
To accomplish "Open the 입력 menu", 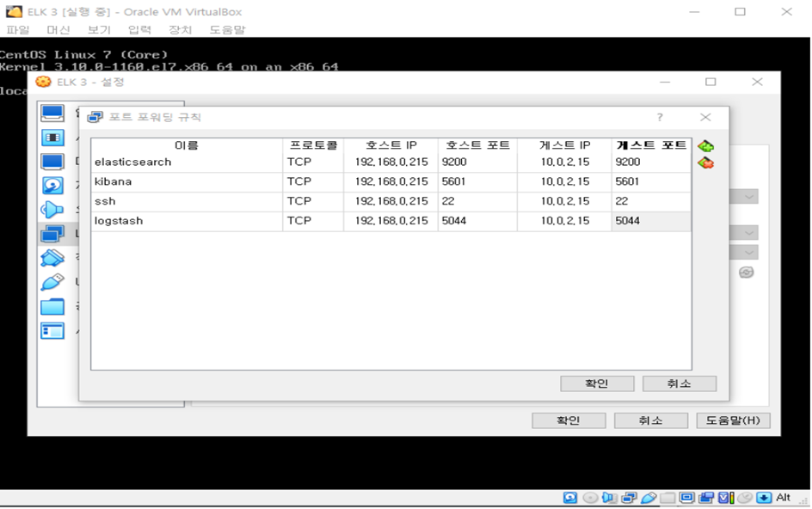I will point(140,30).
